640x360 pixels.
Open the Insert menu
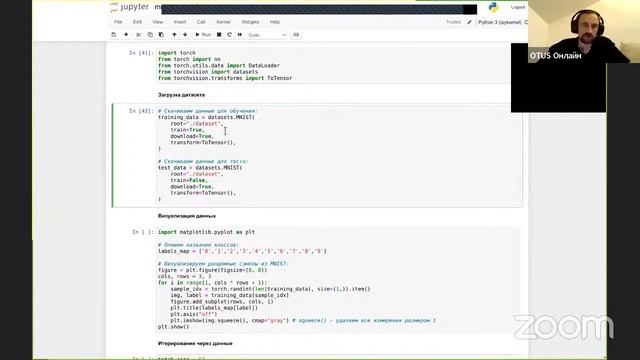[x=180, y=22]
